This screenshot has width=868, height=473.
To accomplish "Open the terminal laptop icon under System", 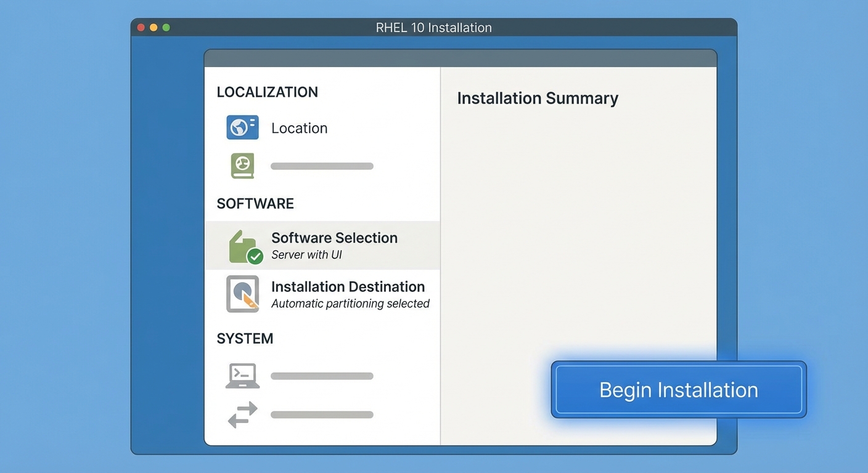I will pos(242,376).
